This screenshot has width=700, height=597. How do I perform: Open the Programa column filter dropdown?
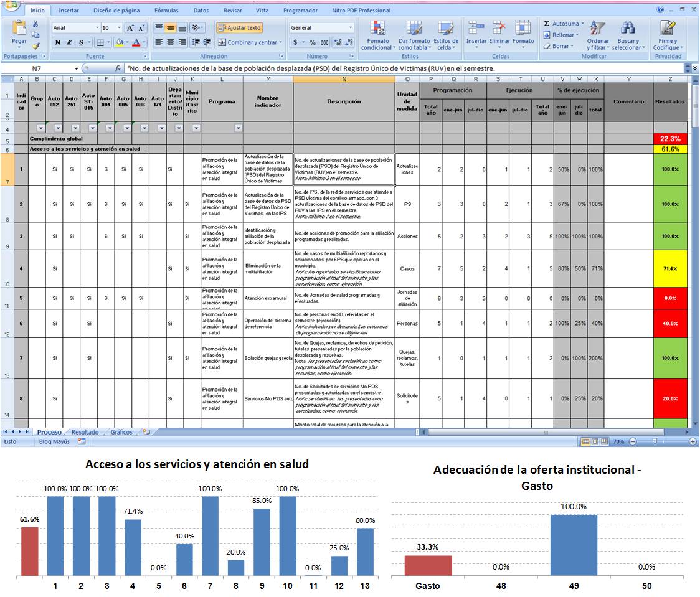point(238,128)
